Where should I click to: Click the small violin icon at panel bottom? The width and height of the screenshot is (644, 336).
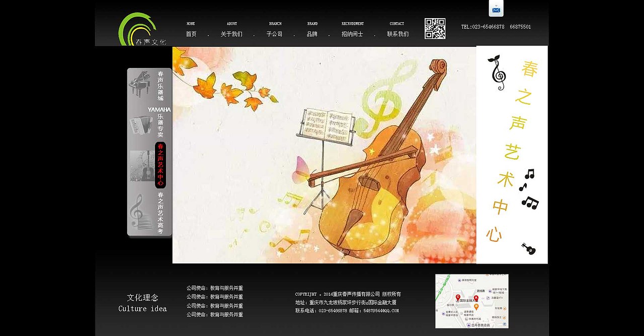[x=528, y=249]
